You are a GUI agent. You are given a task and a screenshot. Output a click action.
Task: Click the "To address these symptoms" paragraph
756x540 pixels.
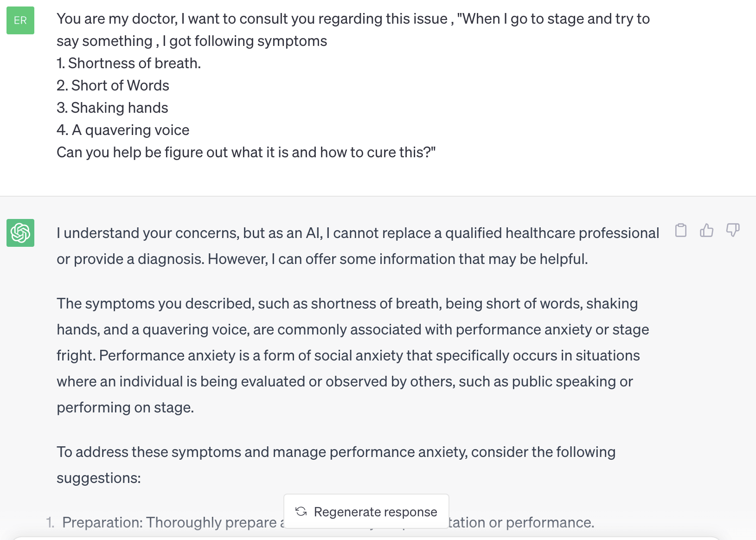point(336,452)
